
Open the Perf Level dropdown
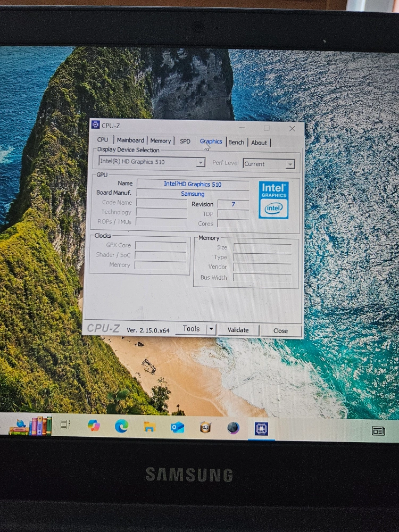pos(290,164)
